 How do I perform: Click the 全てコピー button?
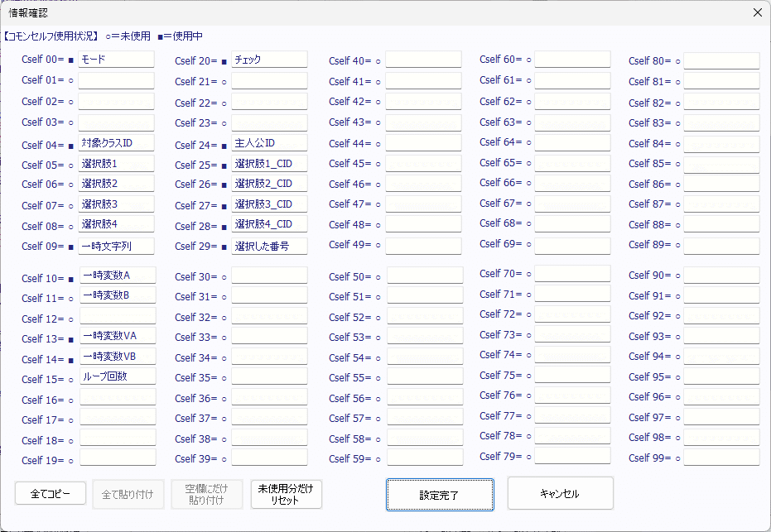(x=51, y=493)
